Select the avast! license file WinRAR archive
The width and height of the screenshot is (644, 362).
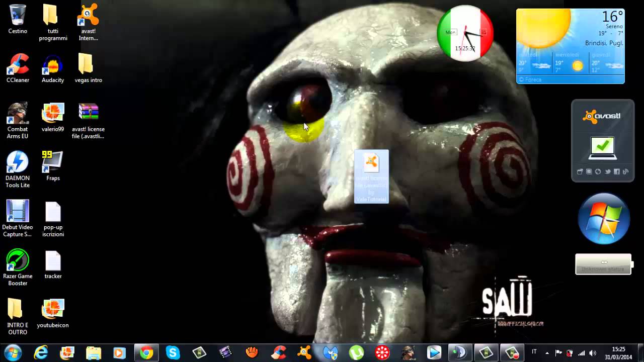pyautogui.click(x=88, y=121)
